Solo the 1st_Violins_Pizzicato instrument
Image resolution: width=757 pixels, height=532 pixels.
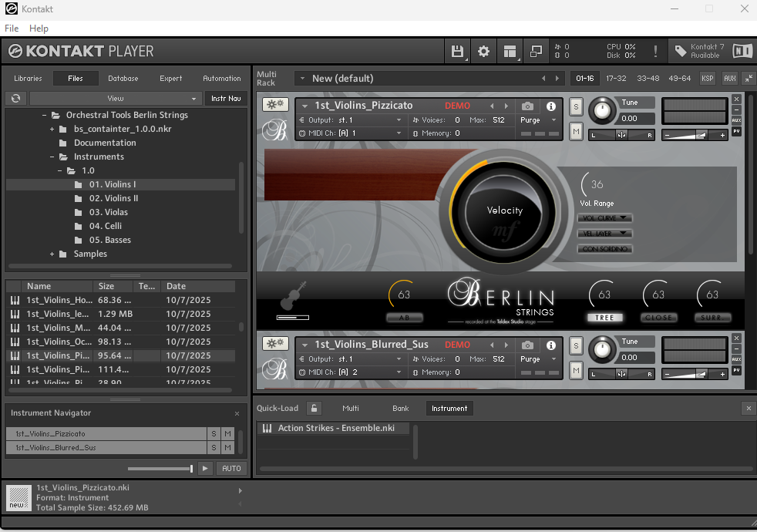(576, 108)
